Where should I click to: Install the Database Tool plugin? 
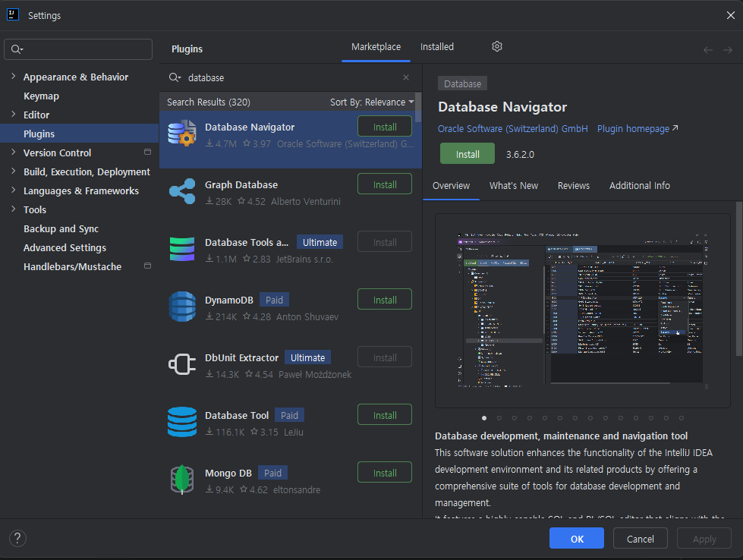pos(385,416)
